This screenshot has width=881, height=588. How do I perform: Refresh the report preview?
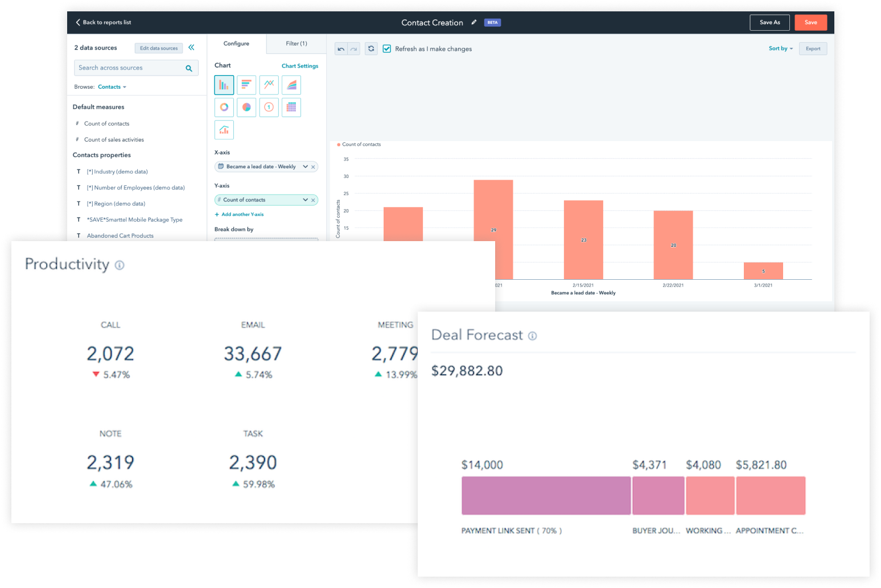[x=371, y=48]
